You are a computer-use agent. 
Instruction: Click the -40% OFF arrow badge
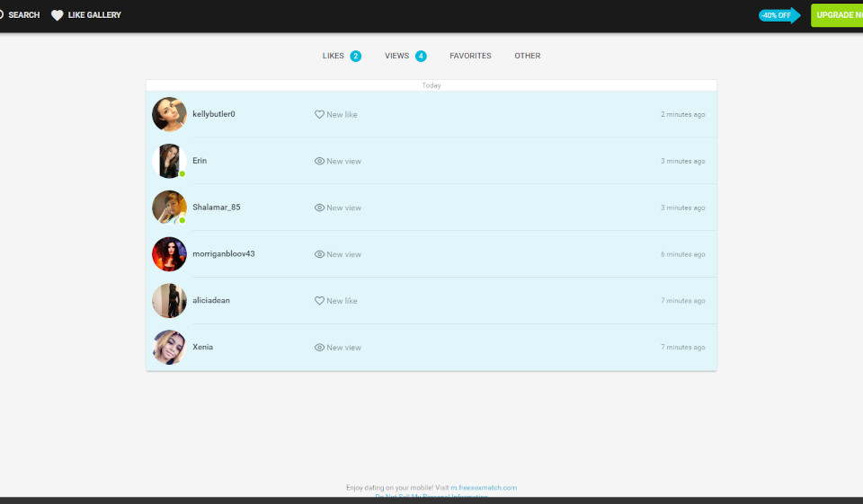(x=778, y=15)
